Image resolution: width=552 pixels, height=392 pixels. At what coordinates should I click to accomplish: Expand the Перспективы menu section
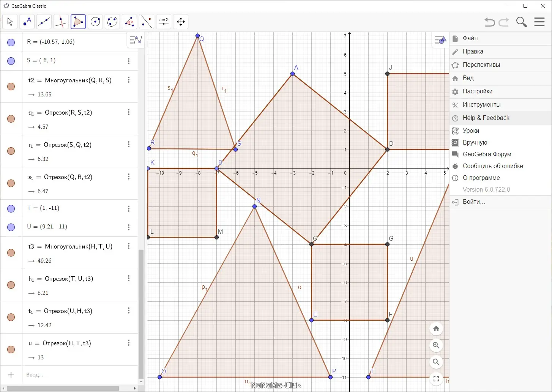coord(500,65)
